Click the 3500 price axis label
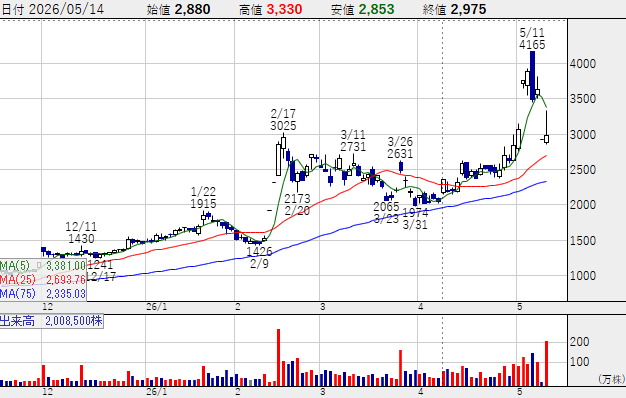 tap(583, 99)
